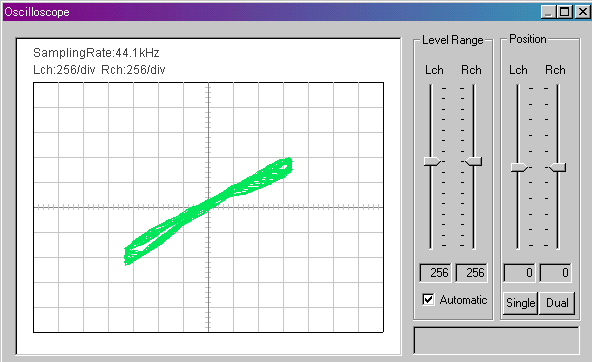
Task: Close the Oscilloscope window
Action: (x=582, y=12)
